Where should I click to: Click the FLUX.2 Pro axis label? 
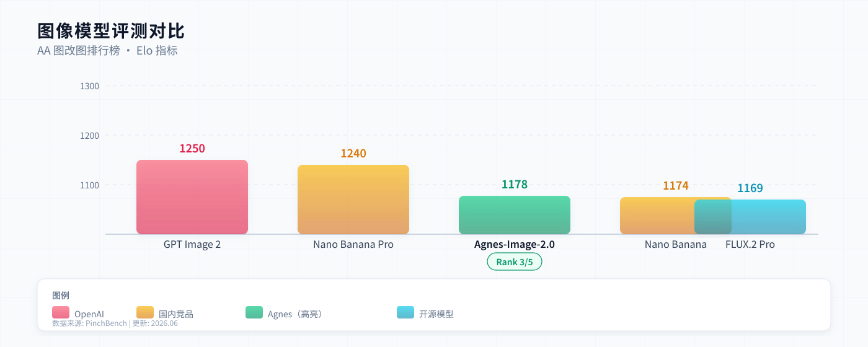click(750, 245)
